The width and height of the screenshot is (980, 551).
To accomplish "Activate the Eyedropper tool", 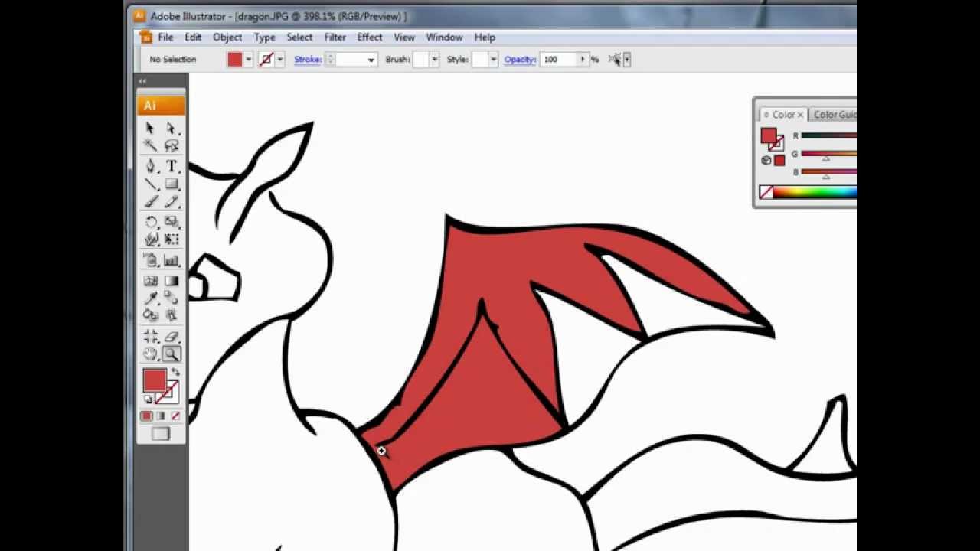I will coord(150,298).
